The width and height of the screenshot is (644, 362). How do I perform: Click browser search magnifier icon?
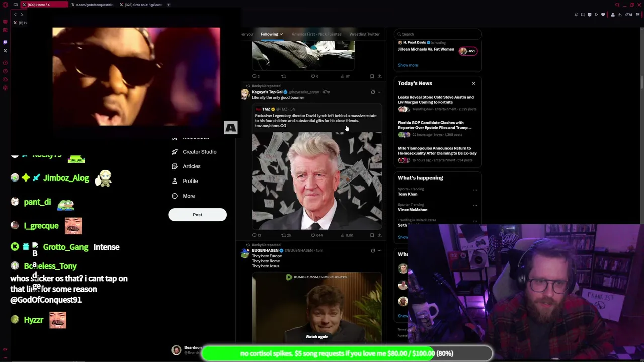617,5
